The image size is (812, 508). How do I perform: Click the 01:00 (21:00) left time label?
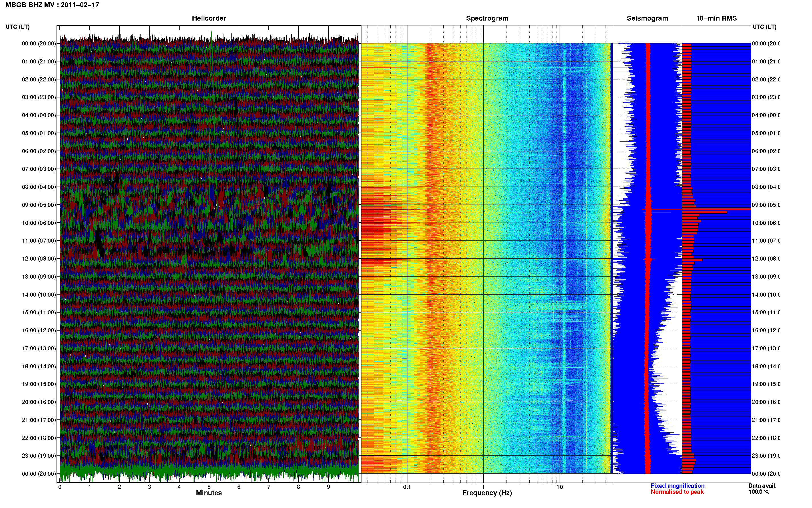pos(39,61)
